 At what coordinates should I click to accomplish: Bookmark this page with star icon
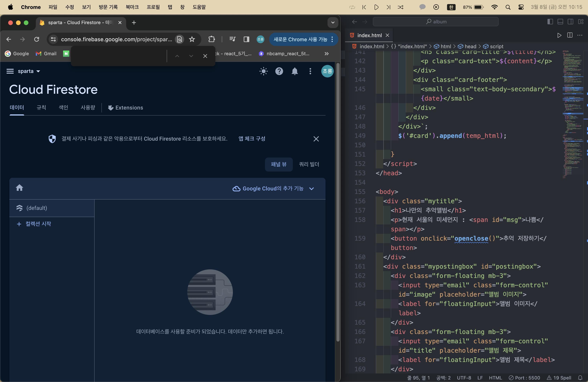point(192,39)
